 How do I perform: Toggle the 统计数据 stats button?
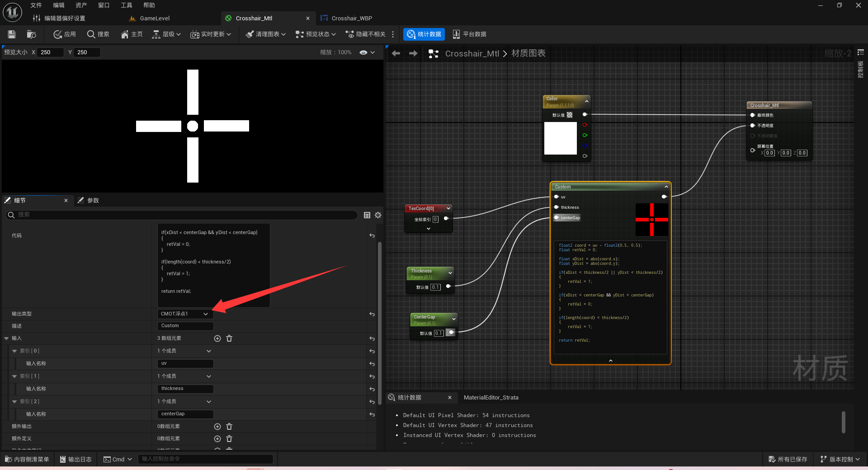point(424,34)
